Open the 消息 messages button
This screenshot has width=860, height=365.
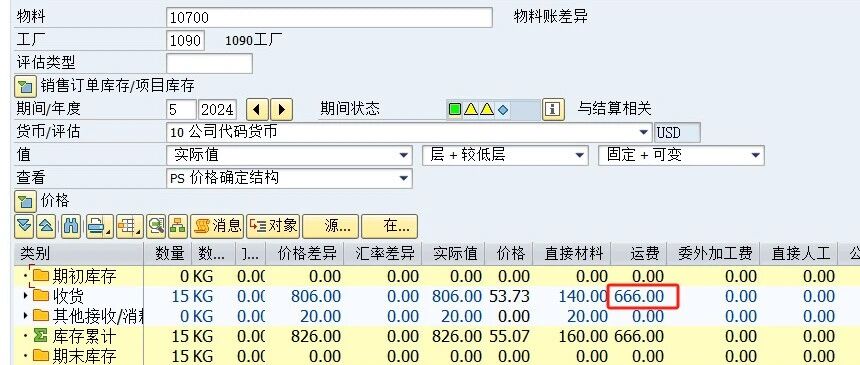coord(217,226)
